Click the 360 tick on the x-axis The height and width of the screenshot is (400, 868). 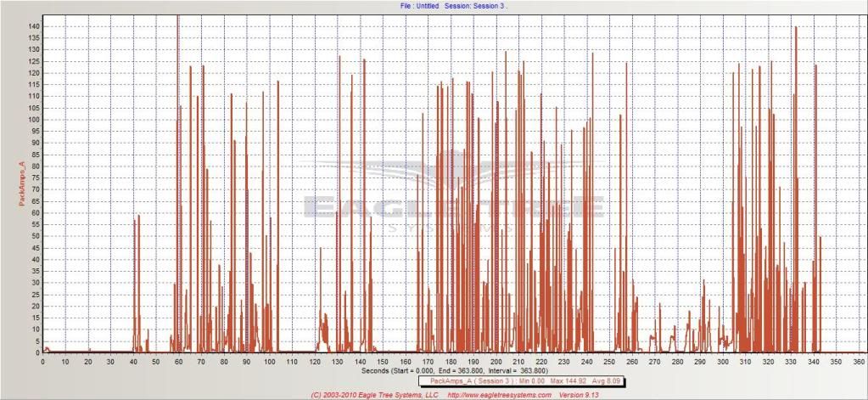(x=857, y=362)
